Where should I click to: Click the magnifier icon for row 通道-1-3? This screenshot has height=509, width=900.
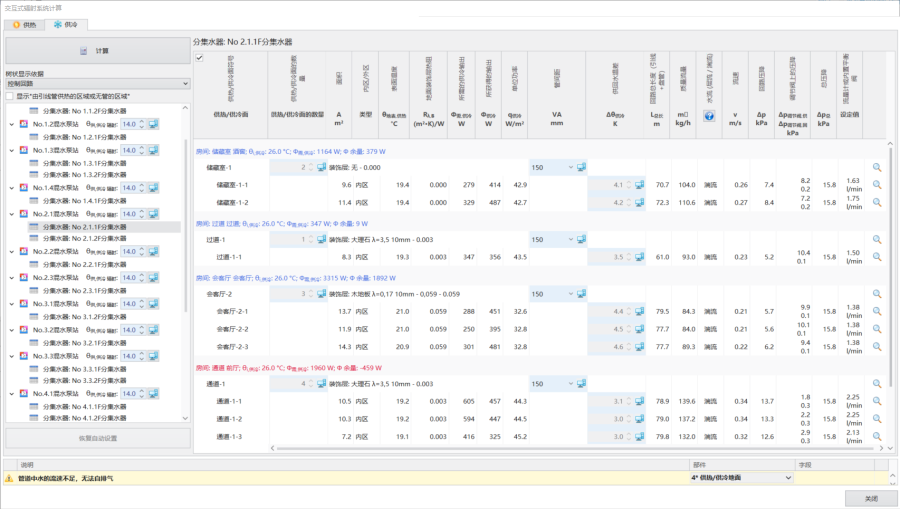pyautogui.click(x=876, y=437)
